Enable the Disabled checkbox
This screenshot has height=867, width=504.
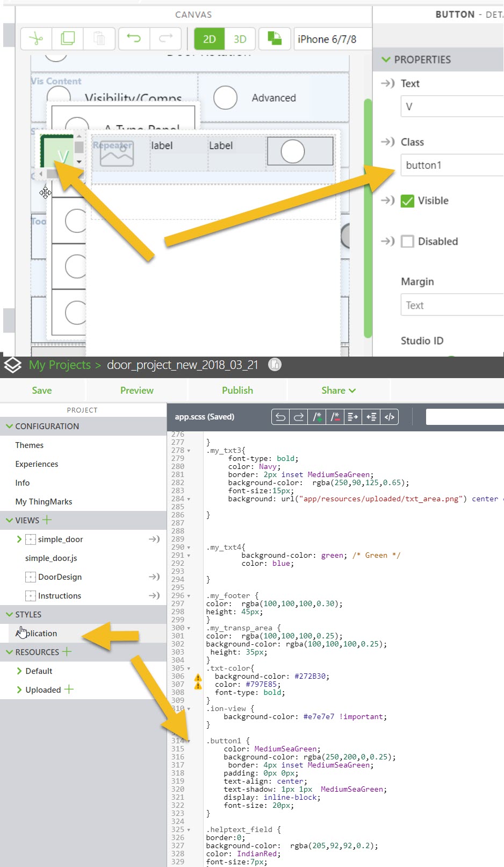click(x=408, y=241)
